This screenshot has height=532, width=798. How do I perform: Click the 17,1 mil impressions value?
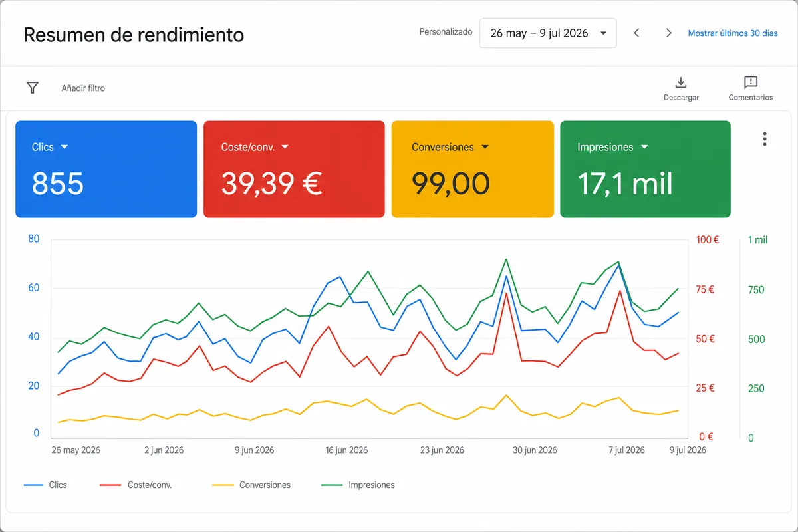click(625, 184)
